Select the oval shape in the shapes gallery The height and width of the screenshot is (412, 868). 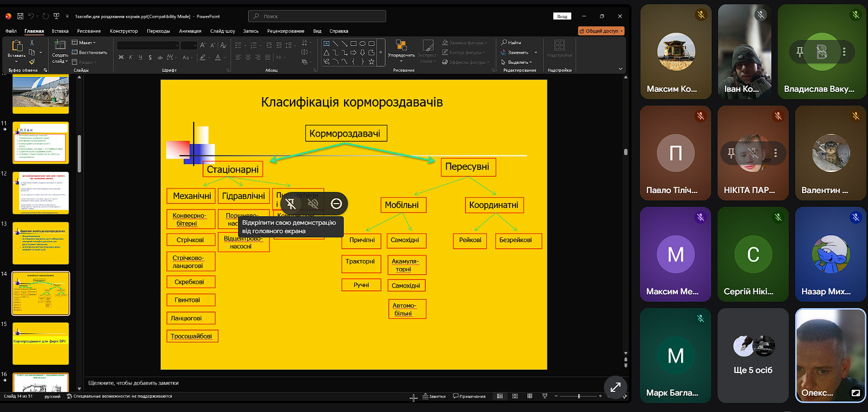point(363,43)
